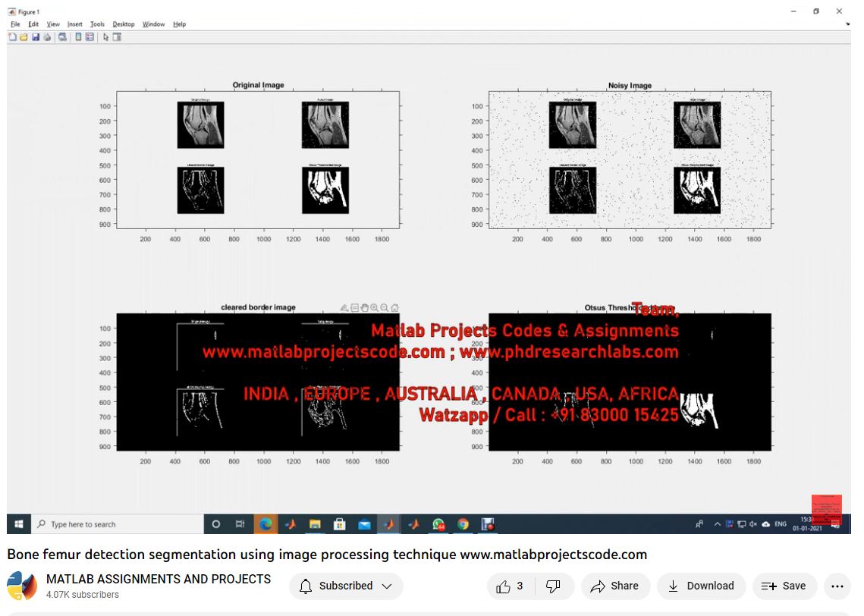Toggle the Edit Plot arrow tool

[105, 37]
